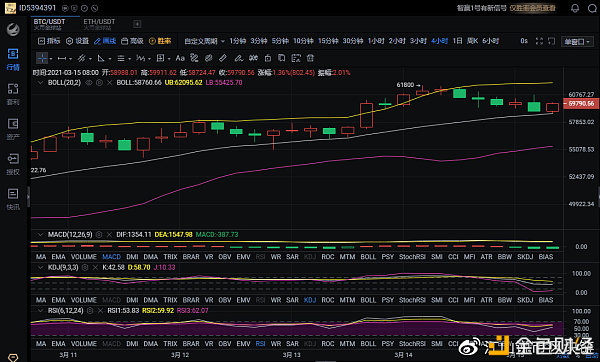Click the 0s refresh countdown indicator
The height and width of the screenshot is (362, 600).
tap(524, 41)
